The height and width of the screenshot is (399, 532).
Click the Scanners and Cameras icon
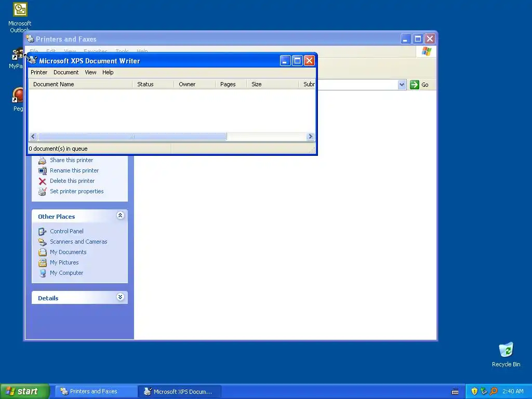43,242
